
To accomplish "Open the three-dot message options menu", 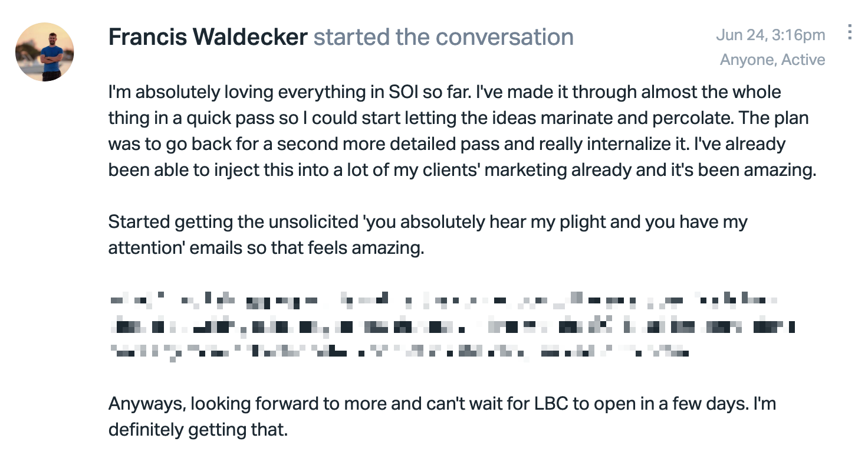I will (x=849, y=32).
